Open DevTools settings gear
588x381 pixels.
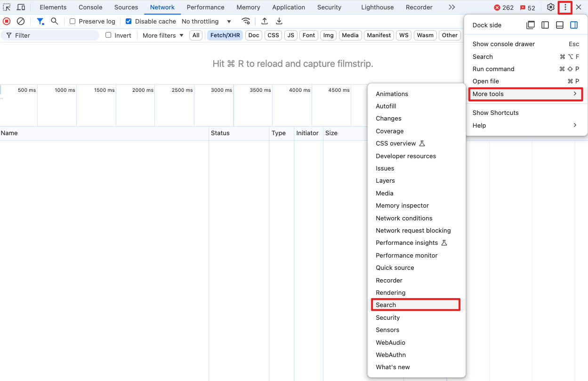pos(550,8)
